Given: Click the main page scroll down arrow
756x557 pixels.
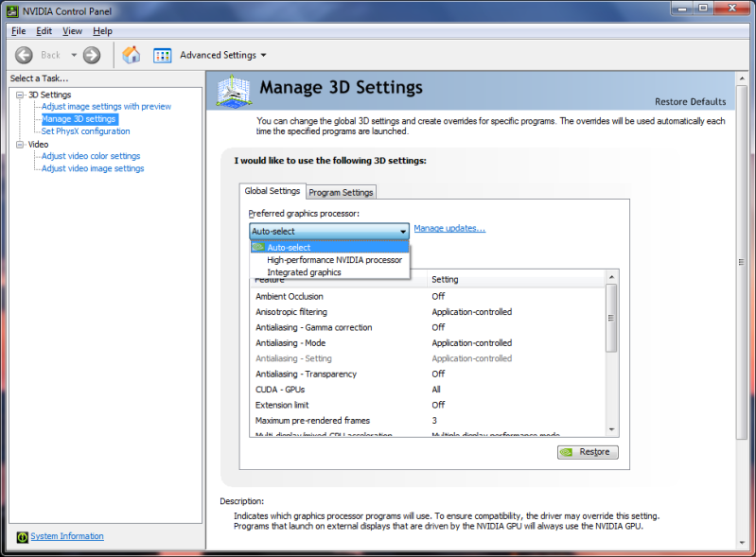Looking at the screenshot, I should [742, 543].
